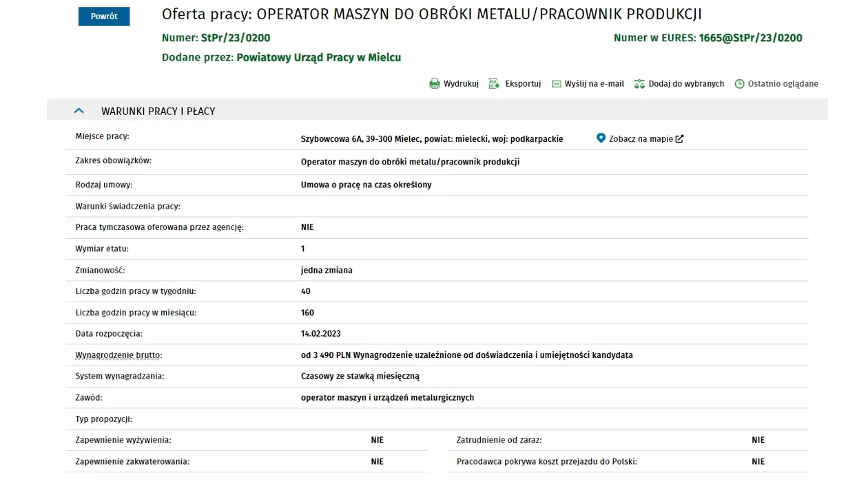Click NIE value for Zapewnienie wyżywienia
The image size is (868, 495).
pyautogui.click(x=378, y=440)
